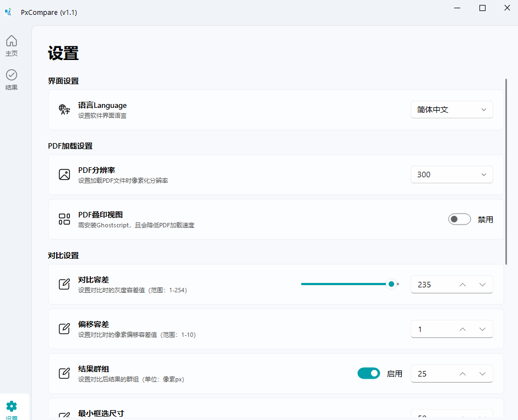The image size is (518, 420).
Task: Open the 结果 results checkmark icon
Action: pos(12,75)
